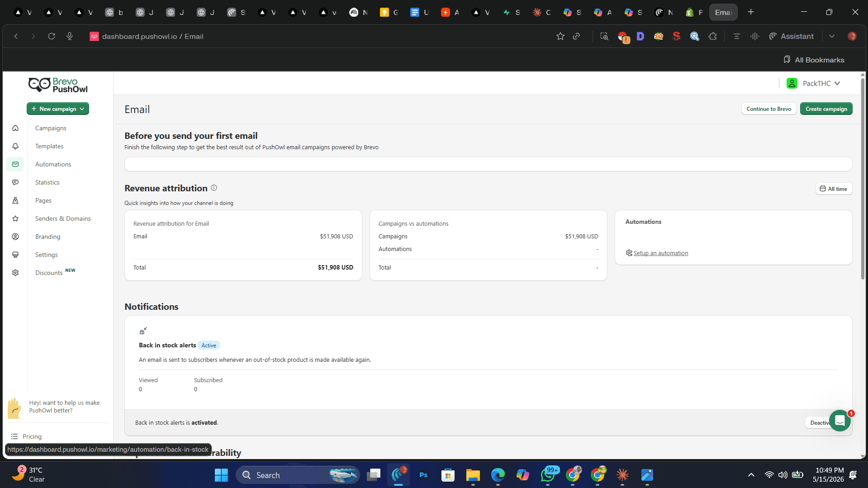Open Campaigns in the sidebar
This screenshot has height=488, width=868.
pyautogui.click(x=51, y=128)
